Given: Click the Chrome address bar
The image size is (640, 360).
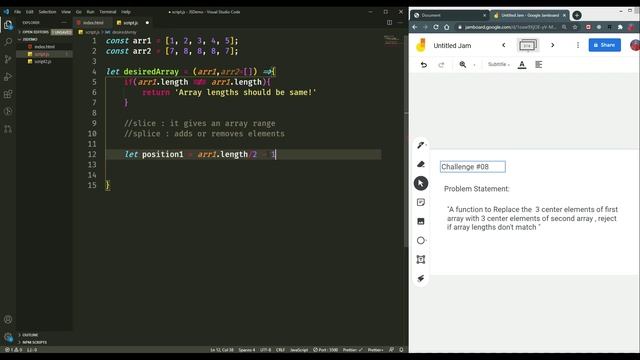Looking at the screenshot, I should 510,27.
